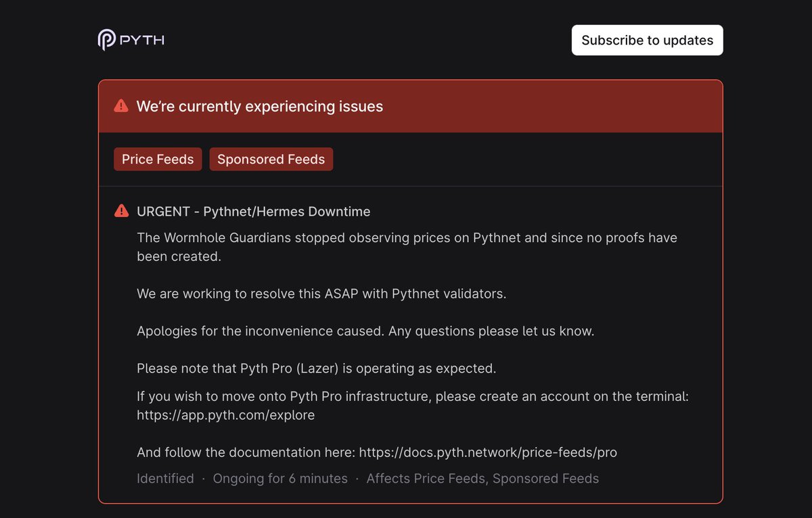Click the alert icon beside the URGENT title
The width and height of the screenshot is (812, 518).
[x=121, y=211]
